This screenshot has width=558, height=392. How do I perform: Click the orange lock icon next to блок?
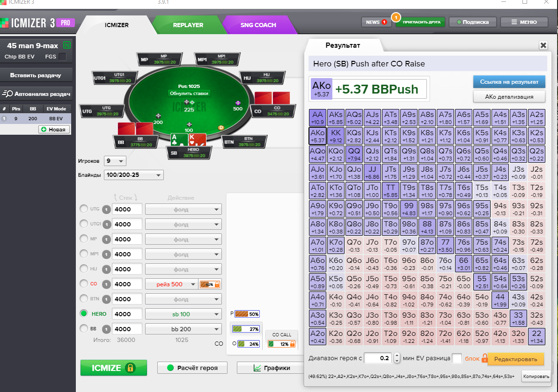pos(485,358)
